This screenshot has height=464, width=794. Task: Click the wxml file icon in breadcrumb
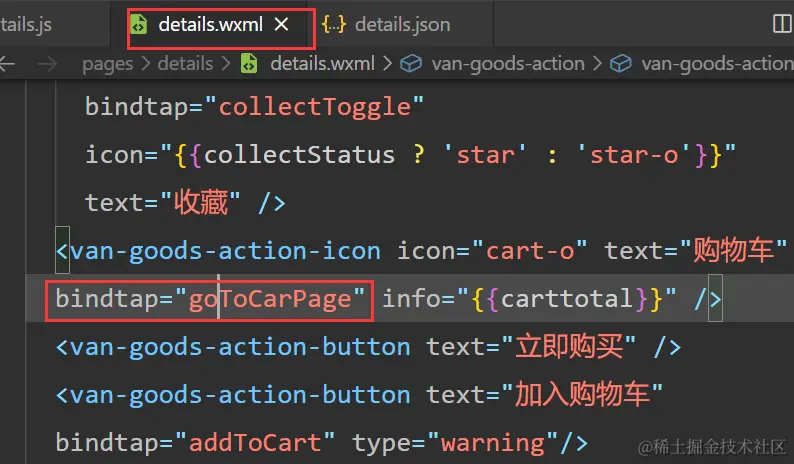(249, 64)
